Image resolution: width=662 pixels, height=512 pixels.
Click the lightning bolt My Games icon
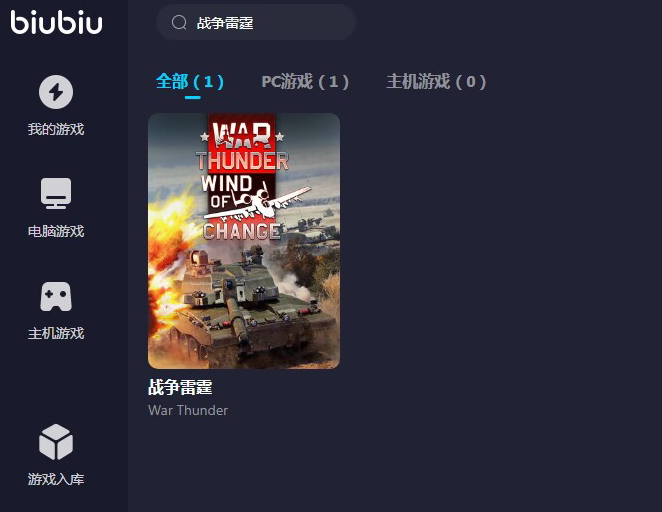56,92
